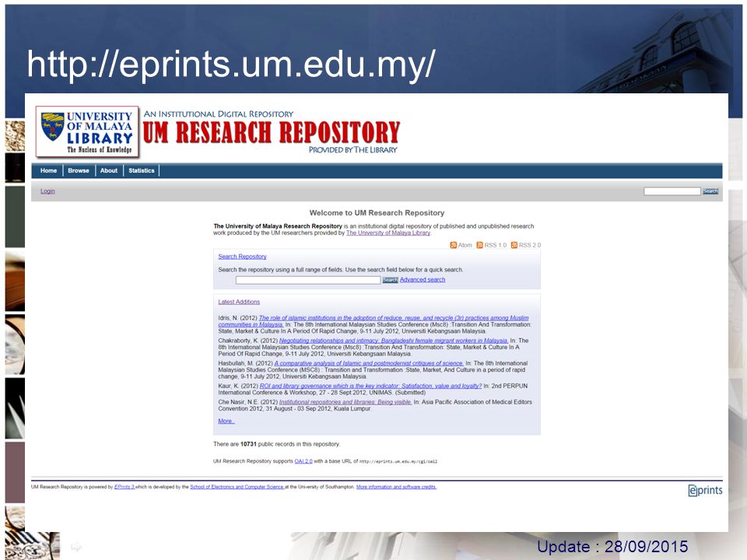This screenshot has width=747, height=560.
Task: Click the RSS 2.0 feed icon
Action: click(x=514, y=245)
